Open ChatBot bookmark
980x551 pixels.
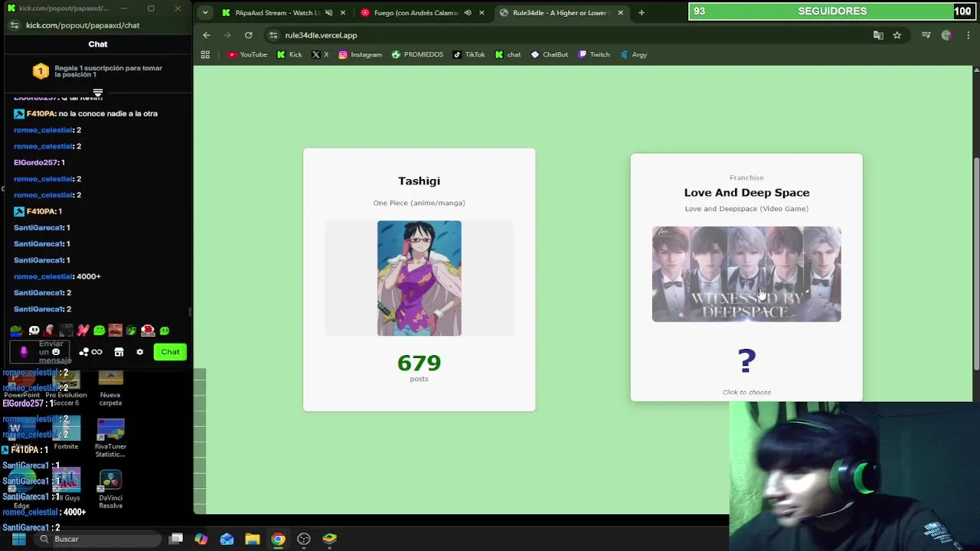click(550, 54)
